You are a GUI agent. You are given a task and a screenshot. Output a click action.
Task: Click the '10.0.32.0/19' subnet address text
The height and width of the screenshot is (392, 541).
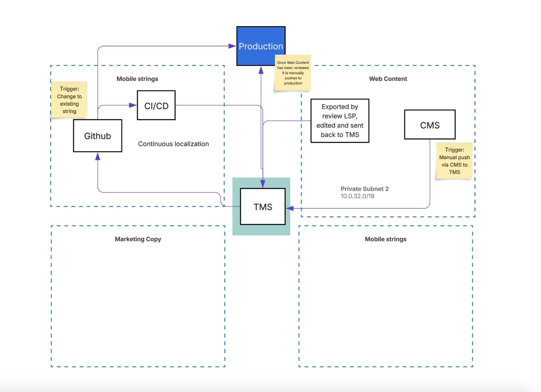[357, 196]
